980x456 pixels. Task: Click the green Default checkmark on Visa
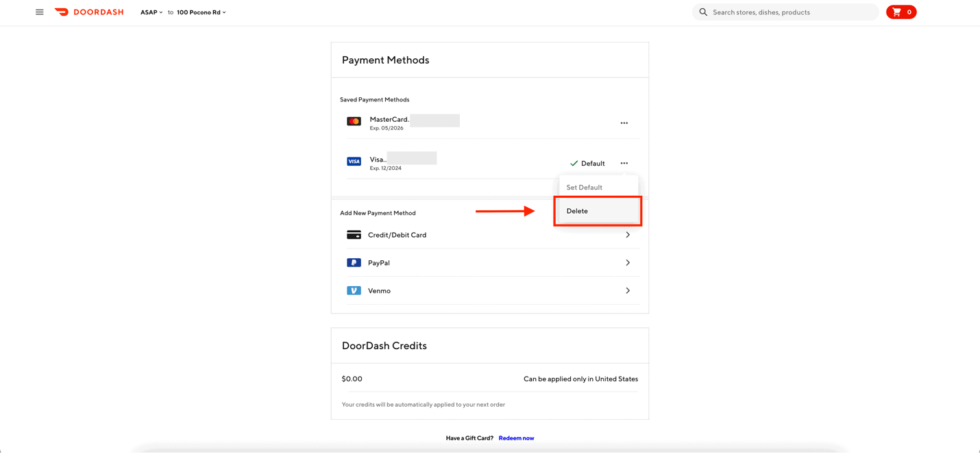click(574, 164)
